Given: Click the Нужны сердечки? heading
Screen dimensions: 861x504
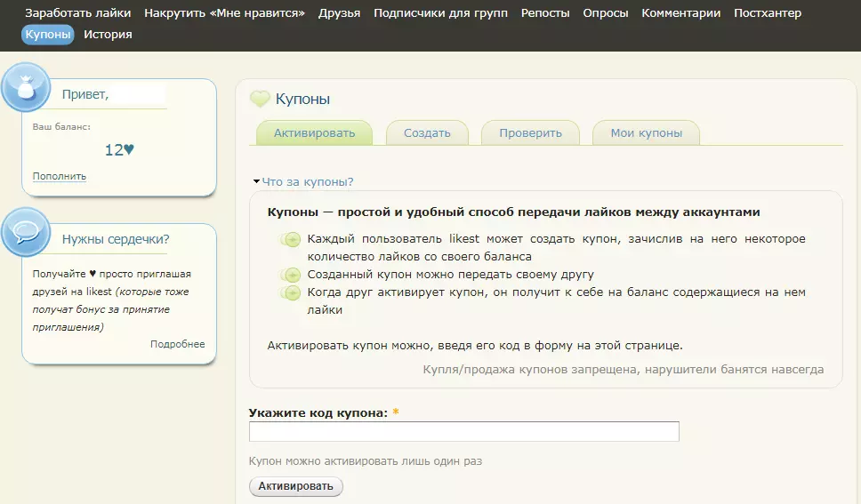Looking at the screenshot, I should [116, 239].
